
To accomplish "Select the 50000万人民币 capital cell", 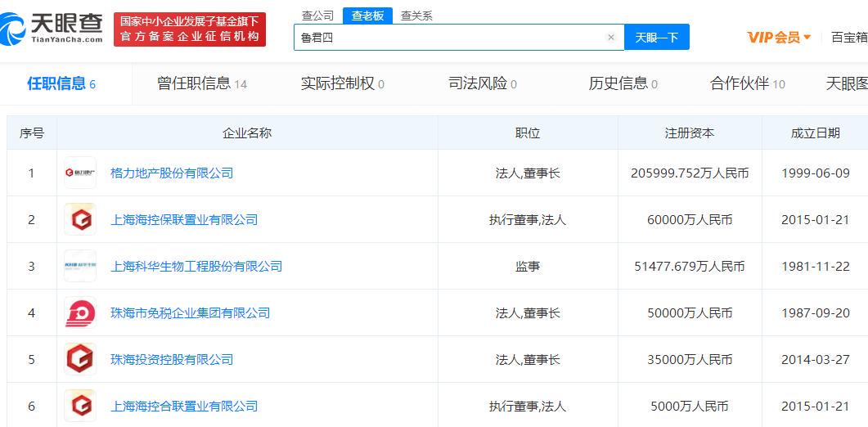I will point(690,313).
